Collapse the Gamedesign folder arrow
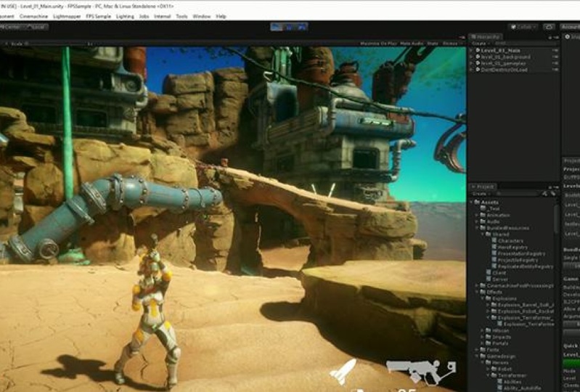Image resolution: width=580 pixels, height=392 pixels. [477, 356]
